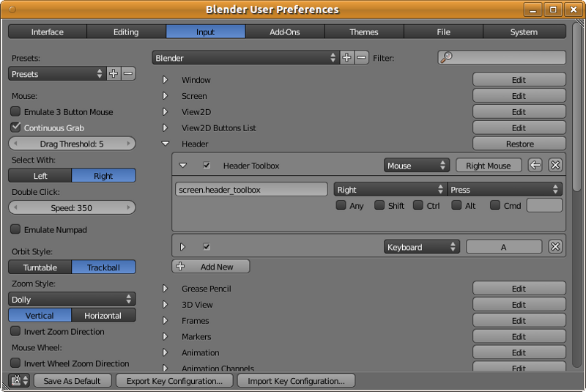The width and height of the screenshot is (586, 392).
Task: Select with Right mouse button
Action: pyautogui.click(x=103, y=176)
